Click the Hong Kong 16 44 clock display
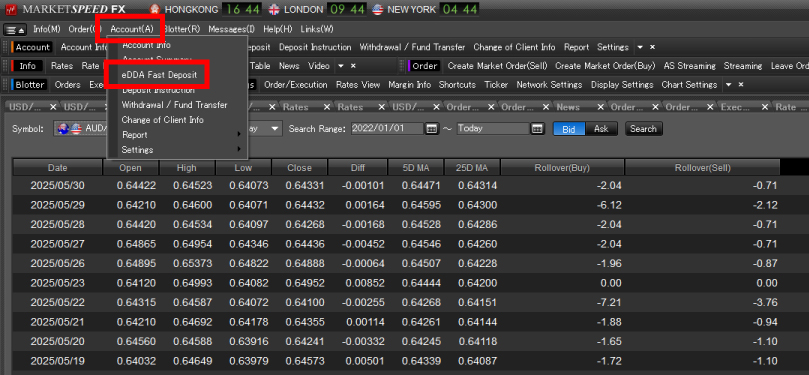Image resolution: width=809 pixels, height=375 pixels. pyautogui.click(x=242, y=9)
